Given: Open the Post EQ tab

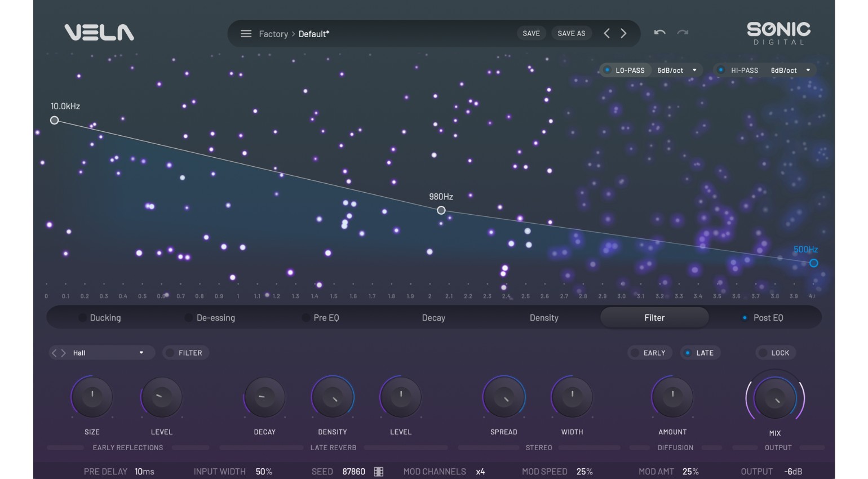Looking at the screenshot, I should point(767,317).
